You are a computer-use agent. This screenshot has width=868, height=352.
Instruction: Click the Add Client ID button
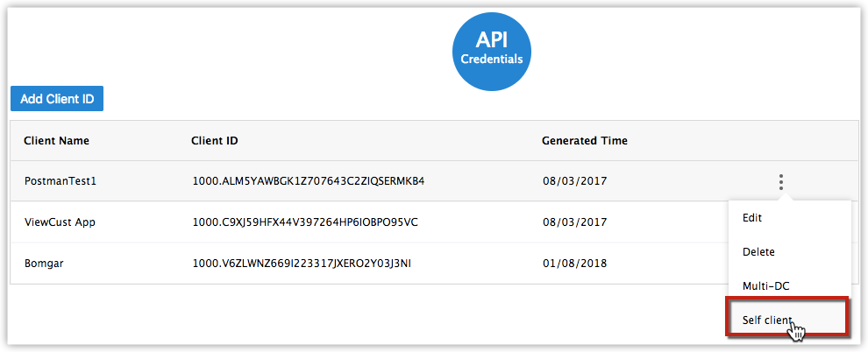57,99
